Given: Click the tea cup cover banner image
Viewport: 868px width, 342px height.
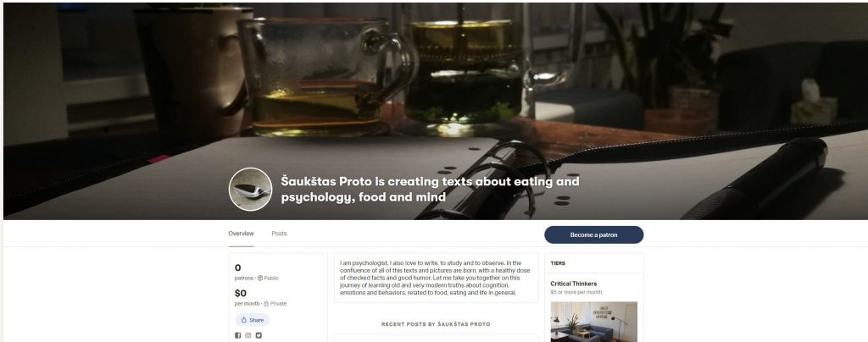Looking at the screenshot, I should [x=434, y=111].
